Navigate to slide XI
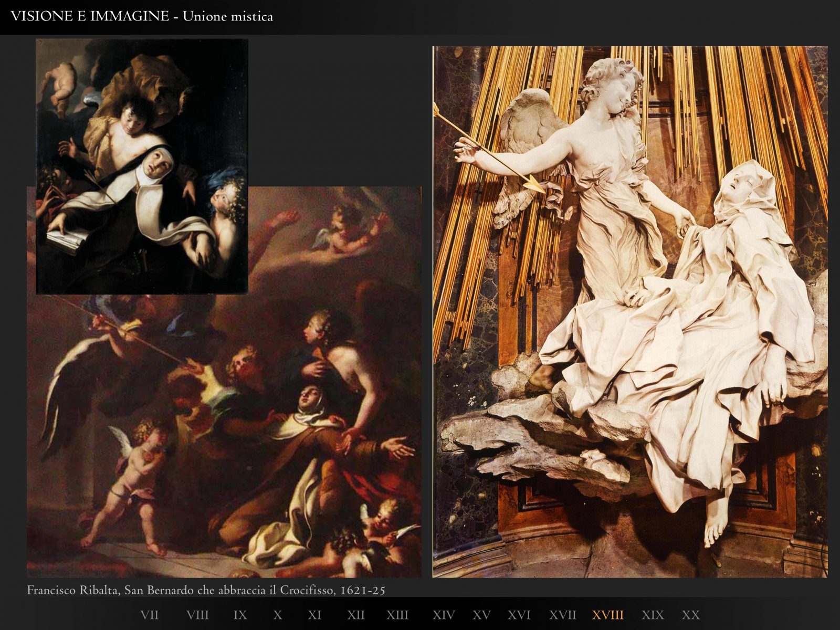 [314, 615]
